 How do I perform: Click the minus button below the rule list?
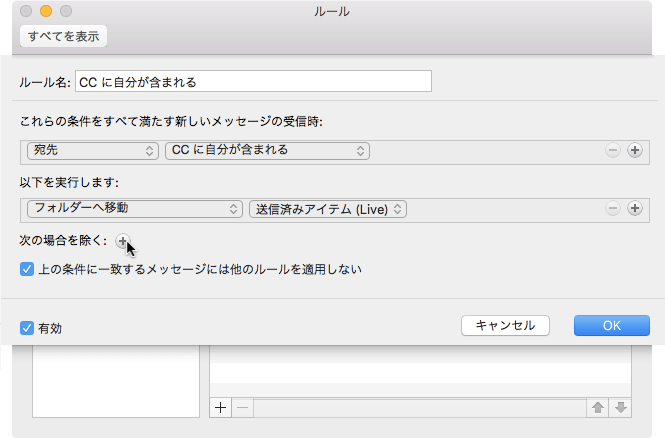(x=243, y=407)
